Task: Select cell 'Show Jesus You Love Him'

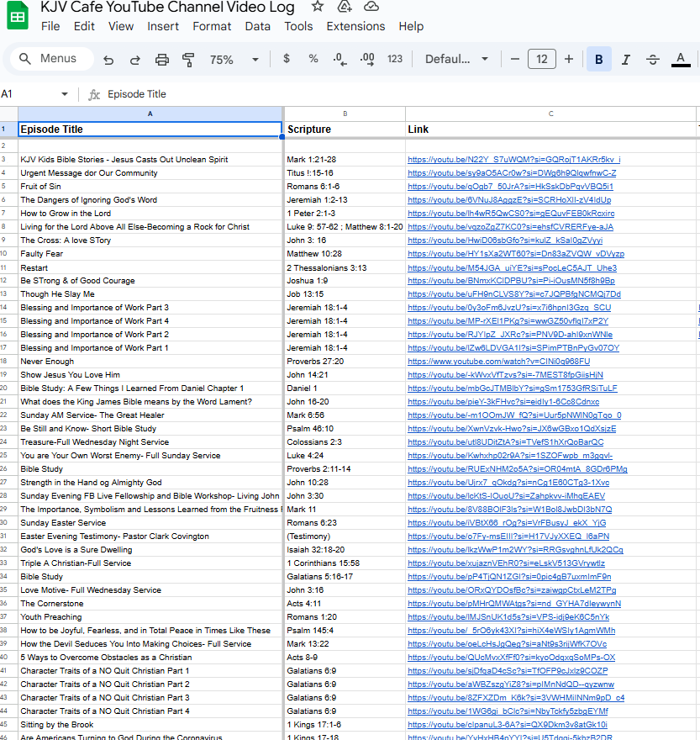Action: (150, 375)
